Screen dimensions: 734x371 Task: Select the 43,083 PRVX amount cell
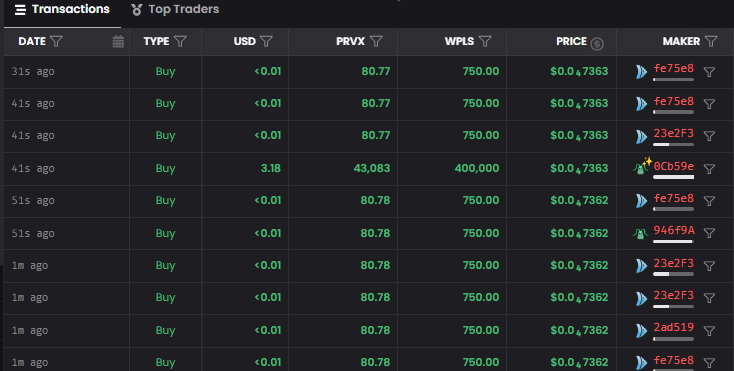pos(372,168)
